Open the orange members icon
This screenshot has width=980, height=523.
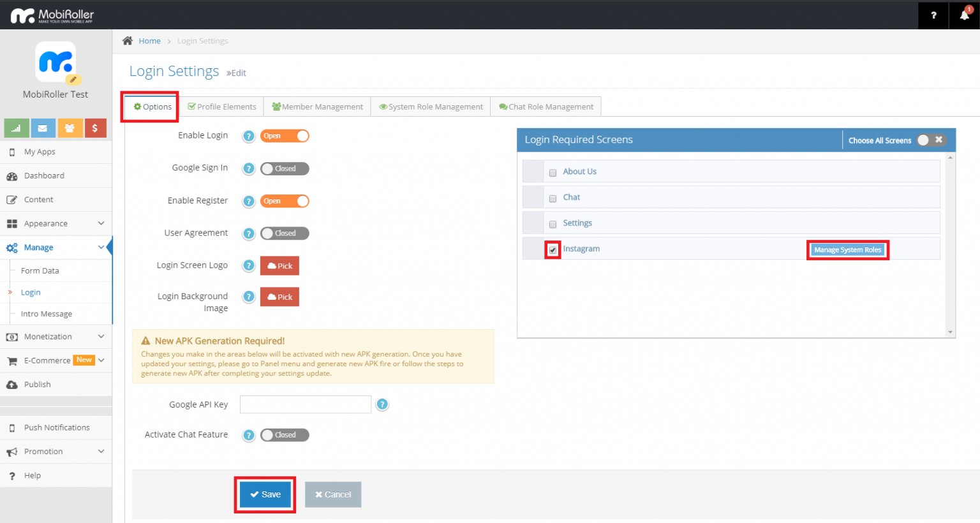[x=69, y=128]
